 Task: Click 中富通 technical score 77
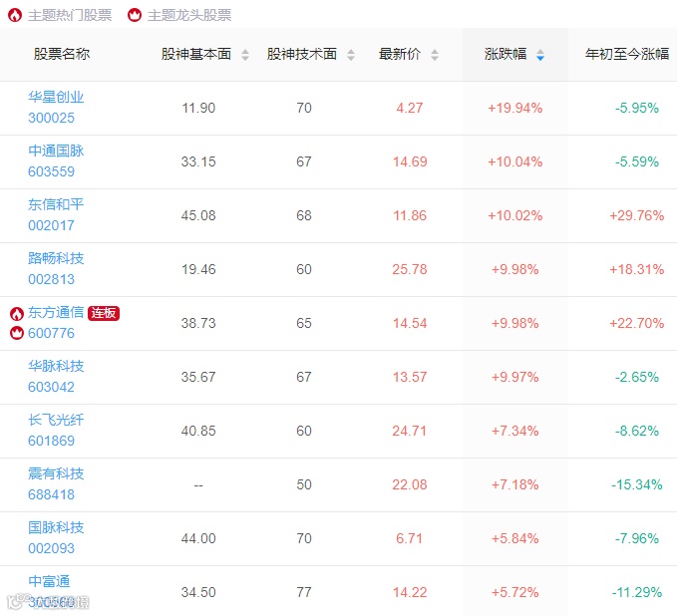(304, 592)
